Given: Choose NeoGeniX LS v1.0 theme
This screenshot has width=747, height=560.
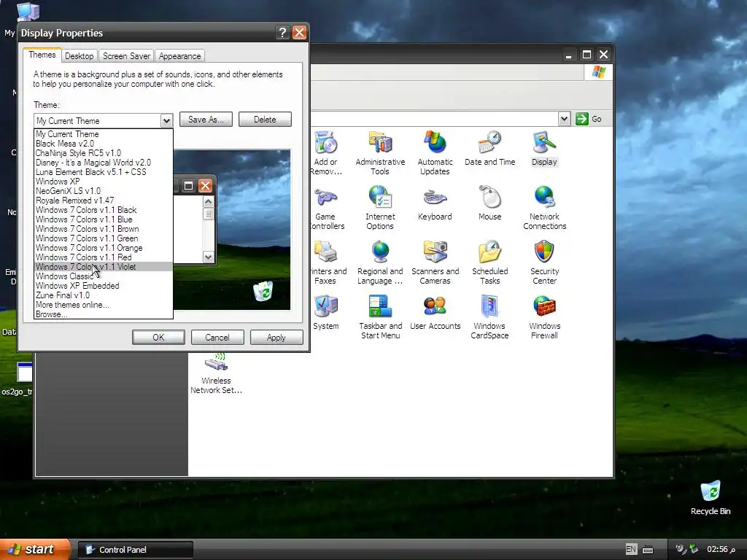Looking at the screenshot, I should point(104,191).
